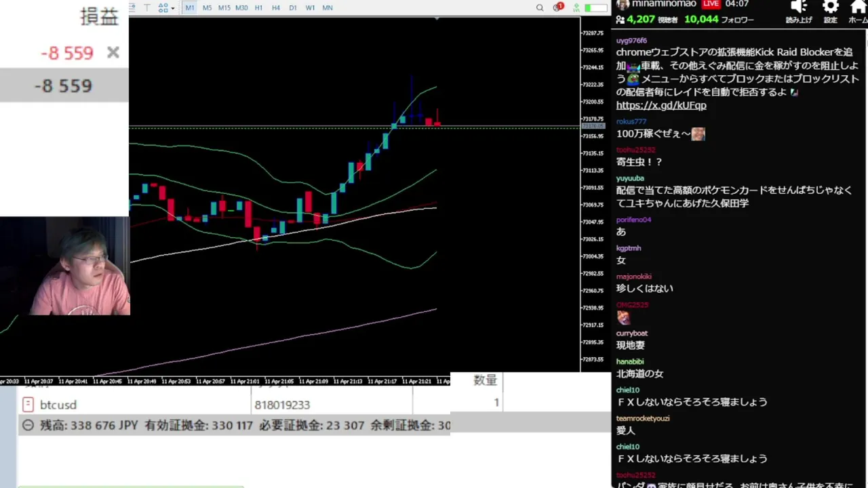Click the btcusd order document icon
Viewport: 868px width, 488px height.
[x=28, y=405]
